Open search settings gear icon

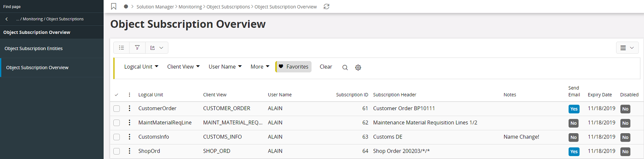pyautogui.click(x=358, y=67)
